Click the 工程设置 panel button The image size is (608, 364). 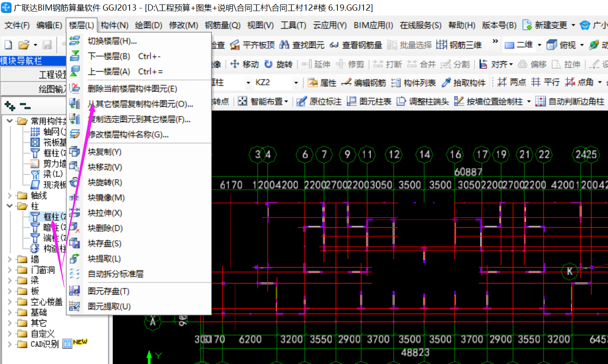pyautogui.click(x=34, y=74)
